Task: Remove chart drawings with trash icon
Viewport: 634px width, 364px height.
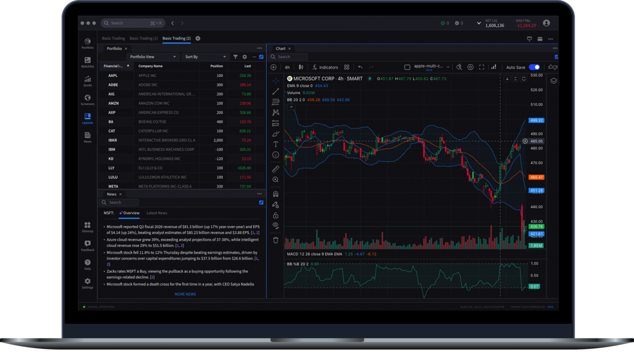Action: [x=276, y=240]
